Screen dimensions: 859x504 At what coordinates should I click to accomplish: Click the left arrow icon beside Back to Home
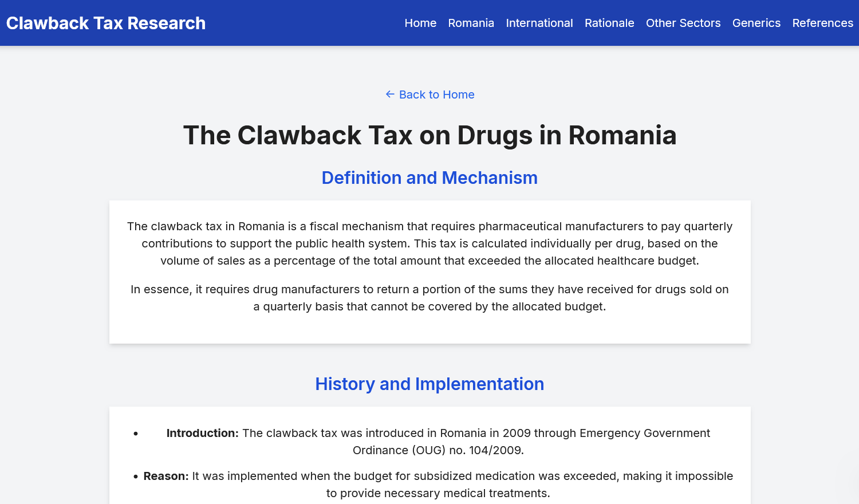pos(390,94)
